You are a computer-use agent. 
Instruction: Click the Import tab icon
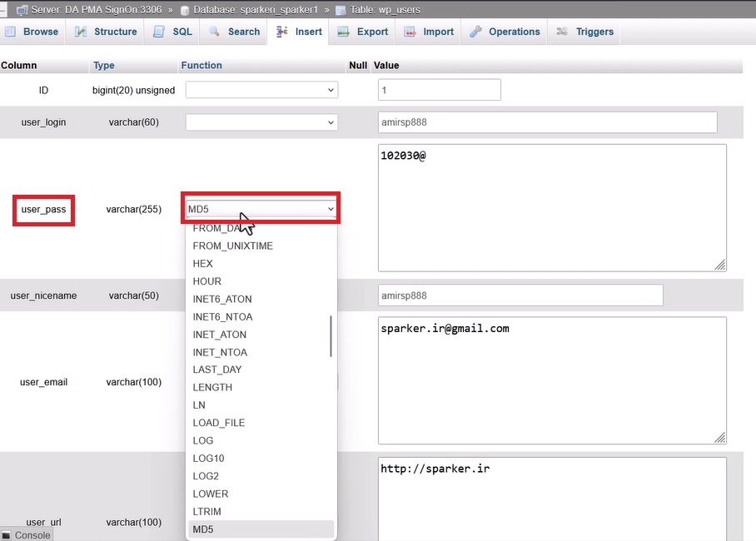(x=410, y=32)
